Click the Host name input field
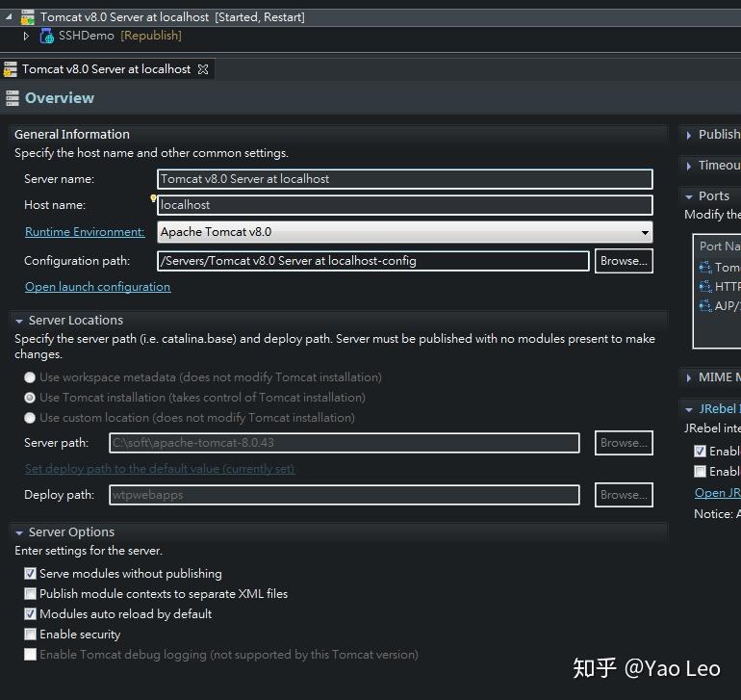Image resolution: width=741 pixels, height=700 pixels. [405, 205]
